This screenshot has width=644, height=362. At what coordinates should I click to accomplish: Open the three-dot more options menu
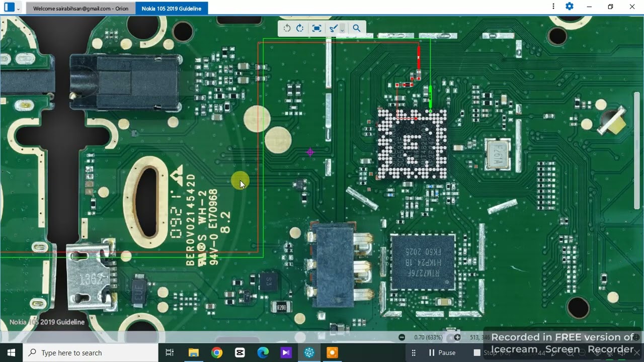(553, 7)
